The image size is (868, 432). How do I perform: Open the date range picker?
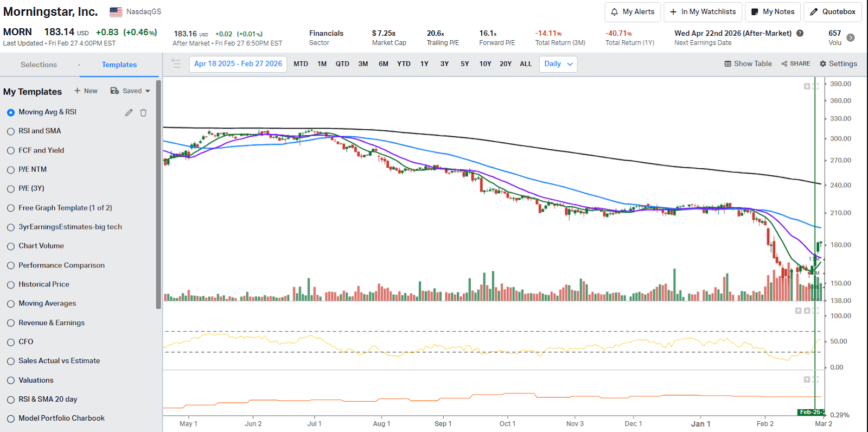[x=238, y=63]
